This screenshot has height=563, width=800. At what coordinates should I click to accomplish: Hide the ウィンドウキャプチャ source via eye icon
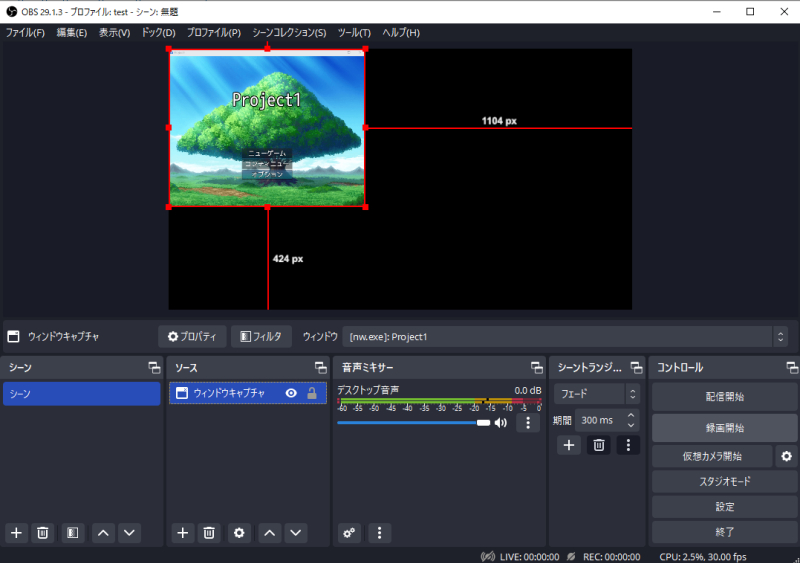click(x=291, y=394)
